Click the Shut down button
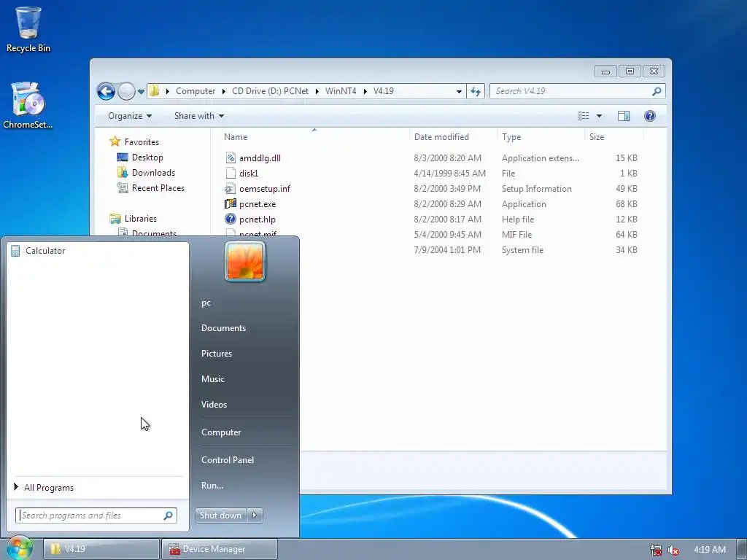 [220, 516]
